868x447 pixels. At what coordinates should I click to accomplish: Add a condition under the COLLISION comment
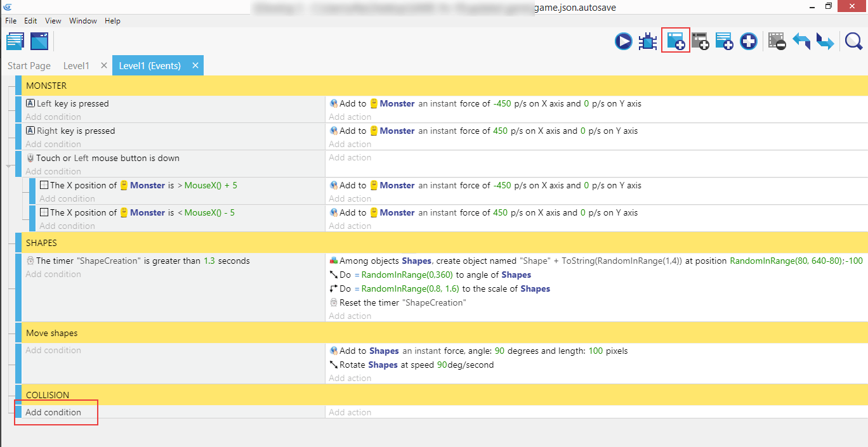(53, 412)
